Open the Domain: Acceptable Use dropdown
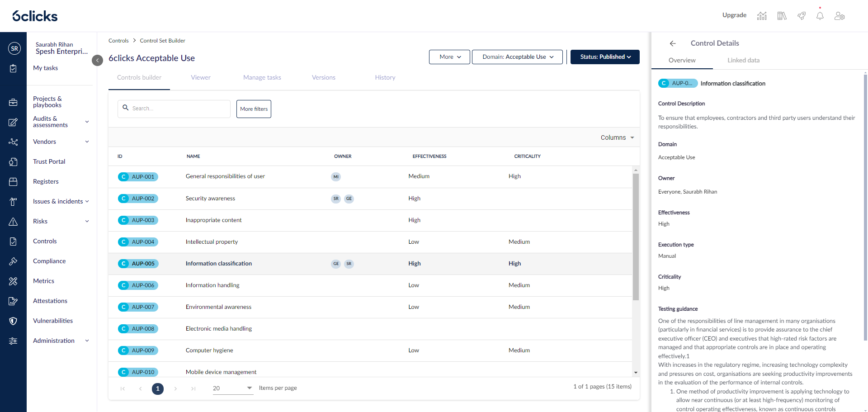 (x=517, y=57)
